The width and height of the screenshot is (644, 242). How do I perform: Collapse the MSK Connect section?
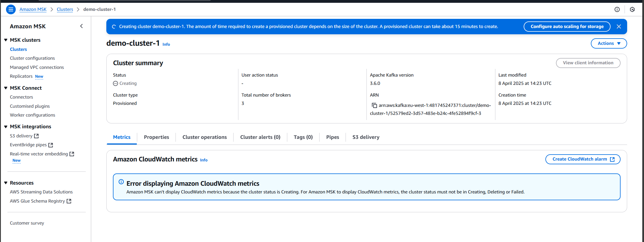point(6,88)
